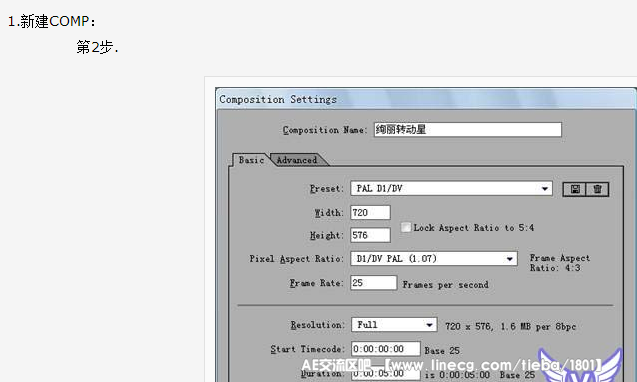This screenshot has height=382, width=637.
Task: Toggle Lock Aspect Ratio to 5:4 checkbox
Action: (405, 227)
